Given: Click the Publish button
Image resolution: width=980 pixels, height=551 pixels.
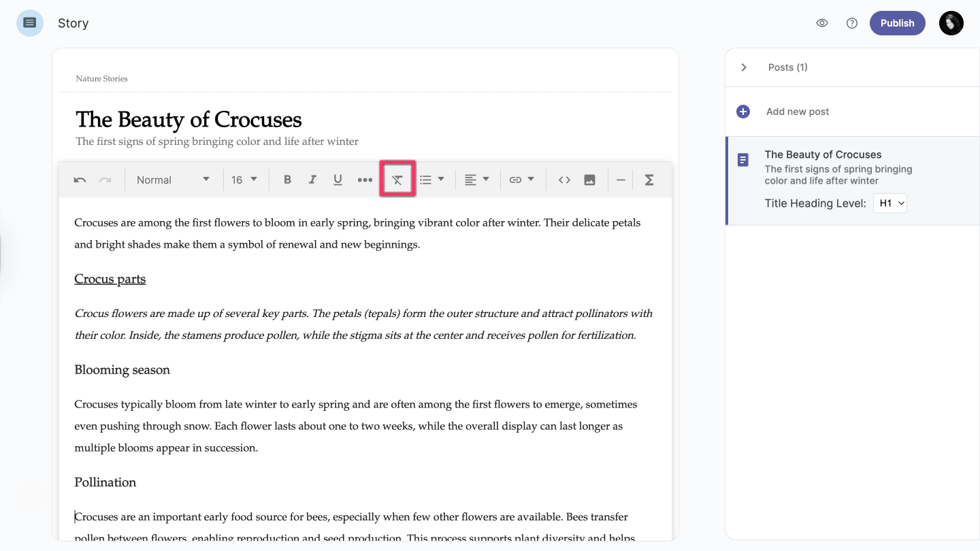Looking at the screenshot, I should 897,23.
